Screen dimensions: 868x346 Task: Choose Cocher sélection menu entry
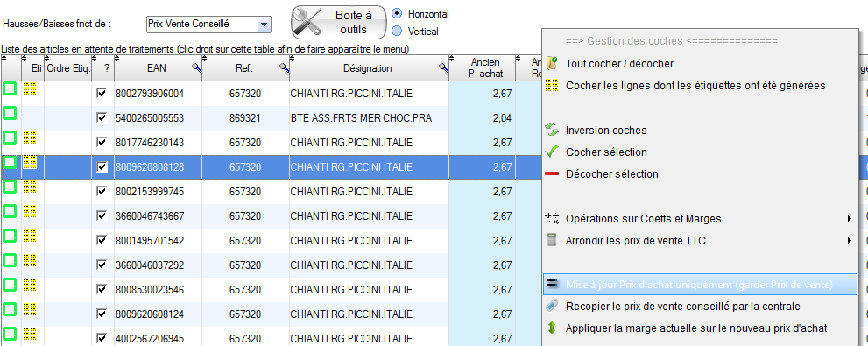(x=606, y=152)
